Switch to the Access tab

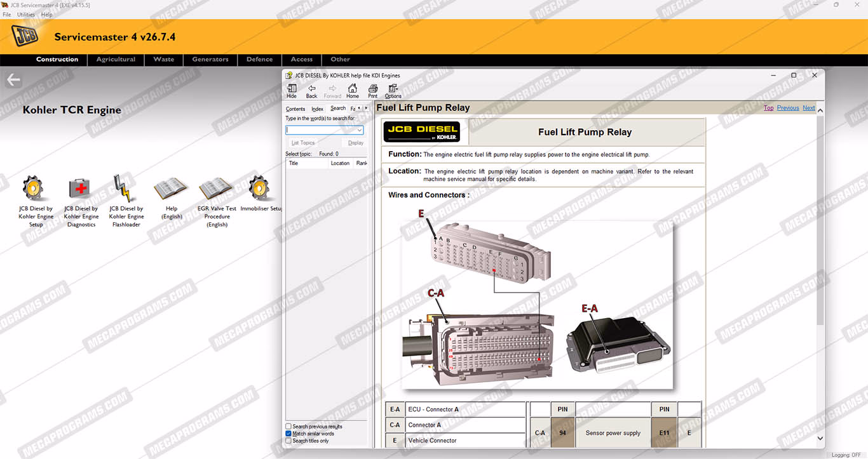click(302, 60)
